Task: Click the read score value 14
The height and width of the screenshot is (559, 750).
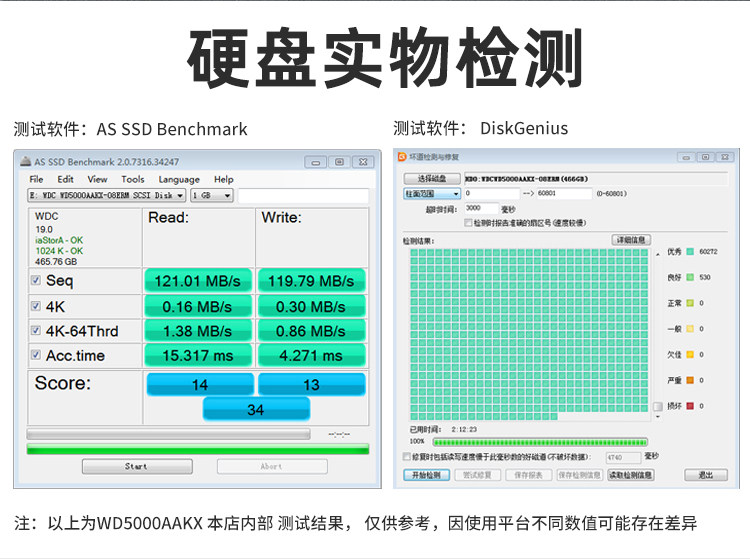Action: click(200, 384)
